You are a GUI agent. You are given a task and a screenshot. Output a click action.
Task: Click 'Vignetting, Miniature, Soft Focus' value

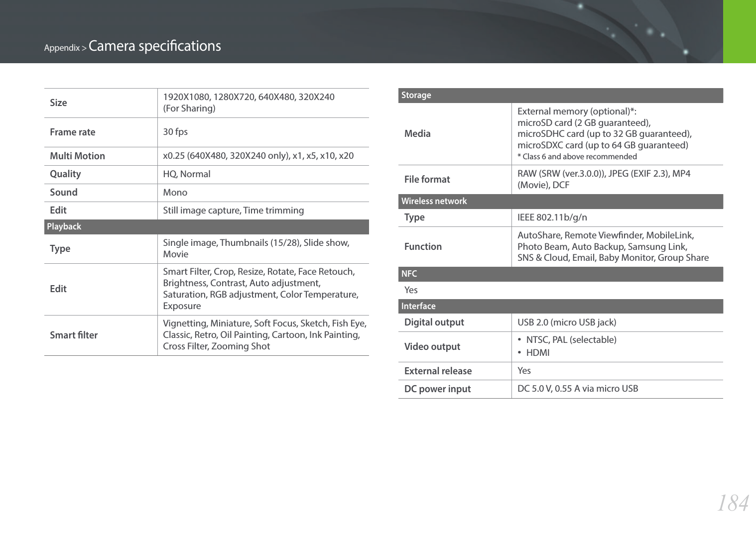(x=265, y=335)
